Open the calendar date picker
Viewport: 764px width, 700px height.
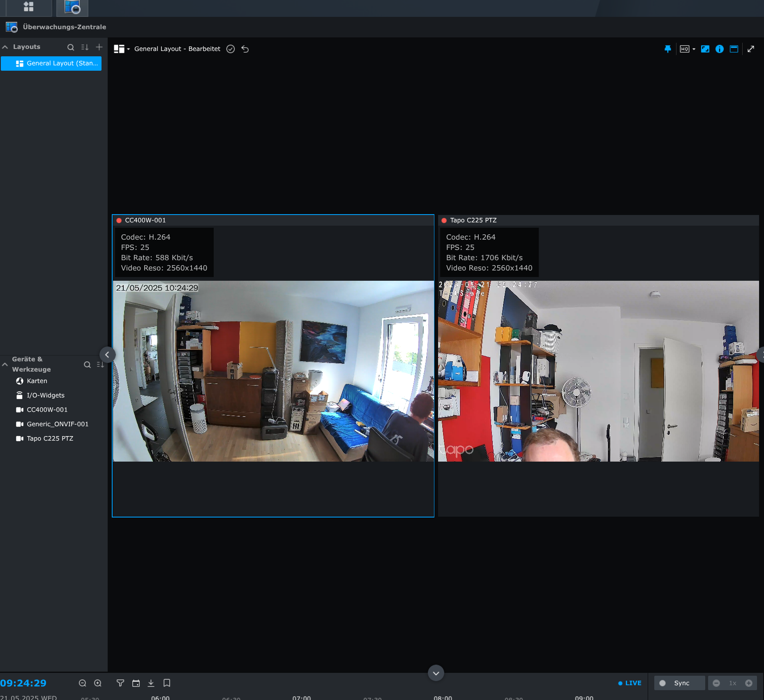click(x=136, y=683)
